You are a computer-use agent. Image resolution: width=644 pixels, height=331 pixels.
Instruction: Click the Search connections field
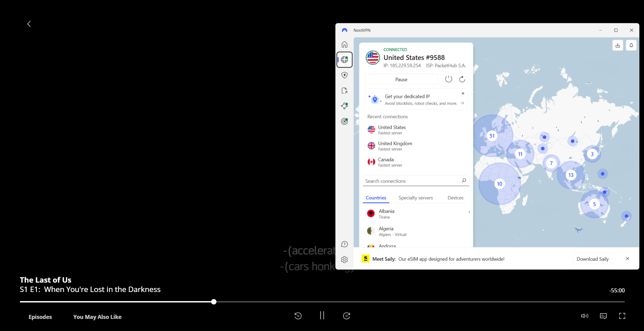416,181
